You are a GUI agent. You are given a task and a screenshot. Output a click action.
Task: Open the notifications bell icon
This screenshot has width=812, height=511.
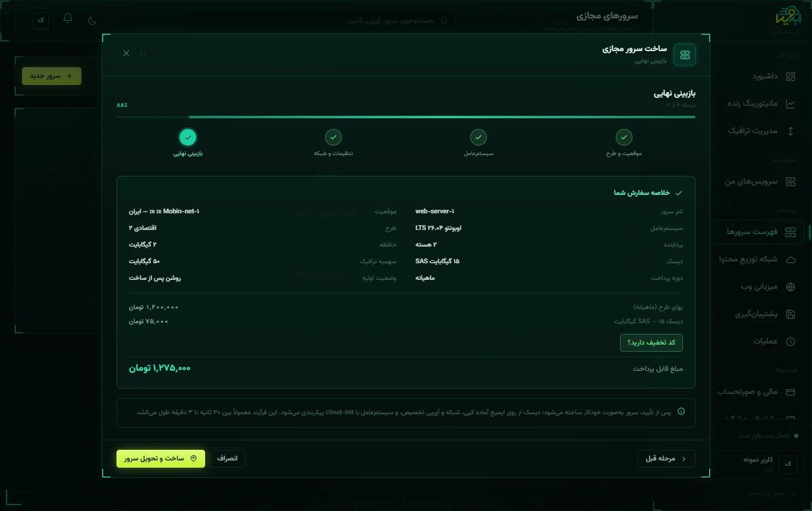[68, 19]
